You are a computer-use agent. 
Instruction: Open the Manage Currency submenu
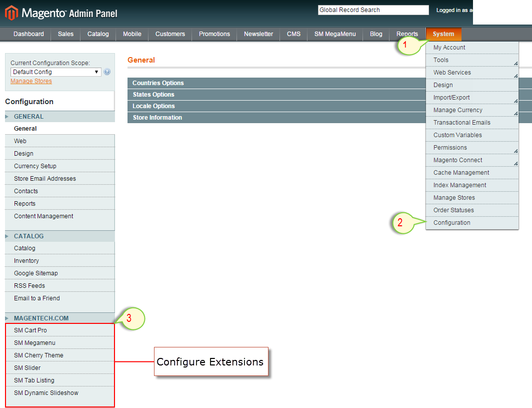[472, 111]
